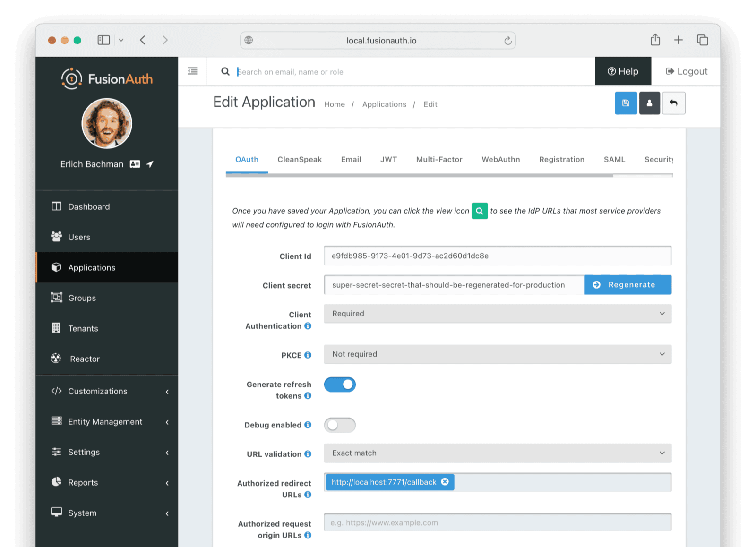Click the Client Id field
Viewport: 756px width, 547px height.
tap(498, 256)
